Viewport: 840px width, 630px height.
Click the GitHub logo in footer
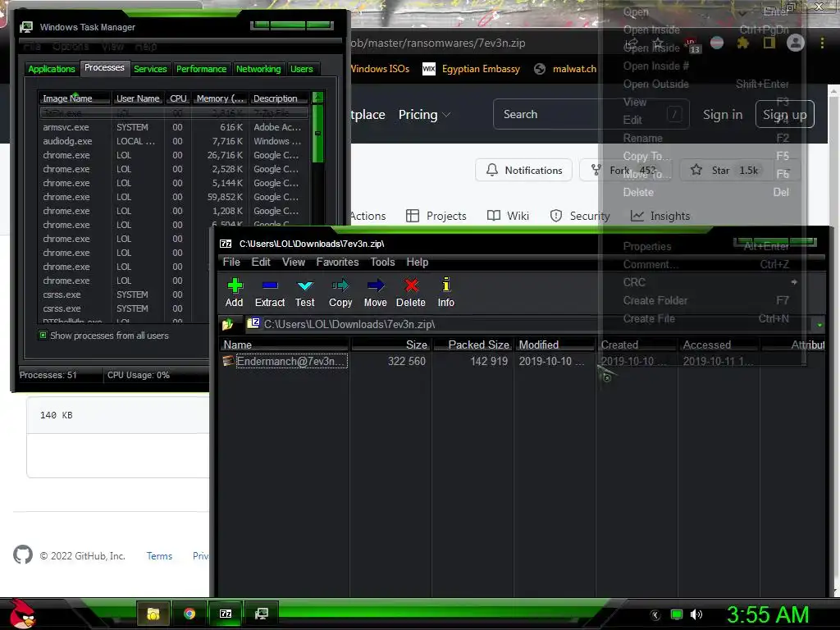click(x=22, y=555)
